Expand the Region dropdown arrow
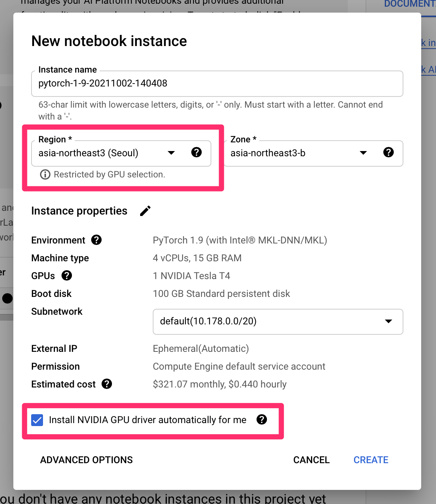The image size is (436, 504). (171, 153)
